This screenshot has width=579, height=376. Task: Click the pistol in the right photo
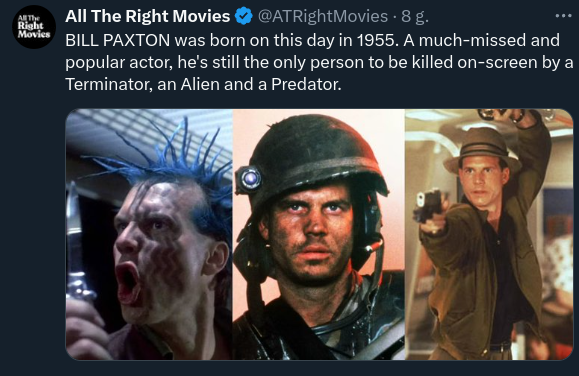point(428,208)
